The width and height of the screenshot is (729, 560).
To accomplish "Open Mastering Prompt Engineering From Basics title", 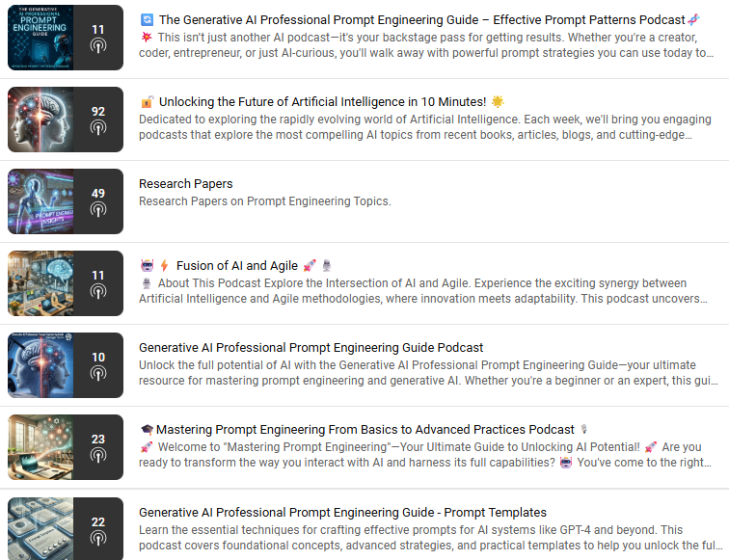I will coord(364,430).
